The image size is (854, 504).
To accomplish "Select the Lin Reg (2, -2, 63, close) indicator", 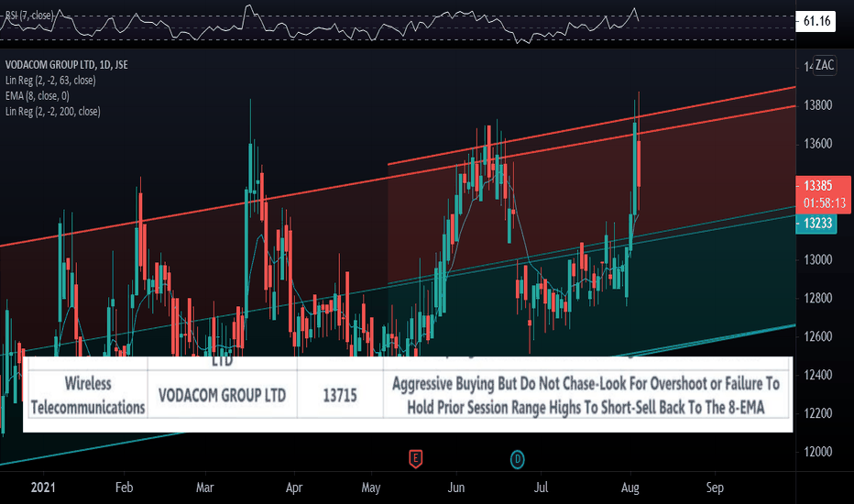I will 50,80.
